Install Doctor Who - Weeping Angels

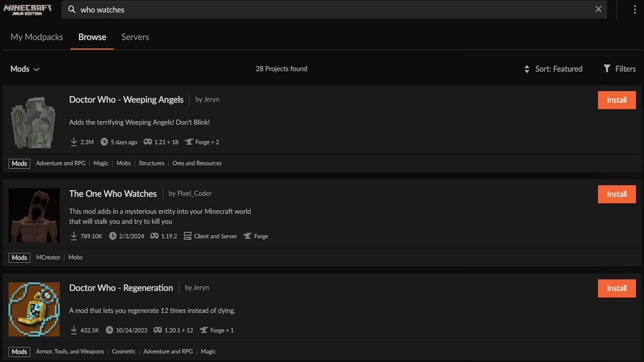tap(616, 100)
